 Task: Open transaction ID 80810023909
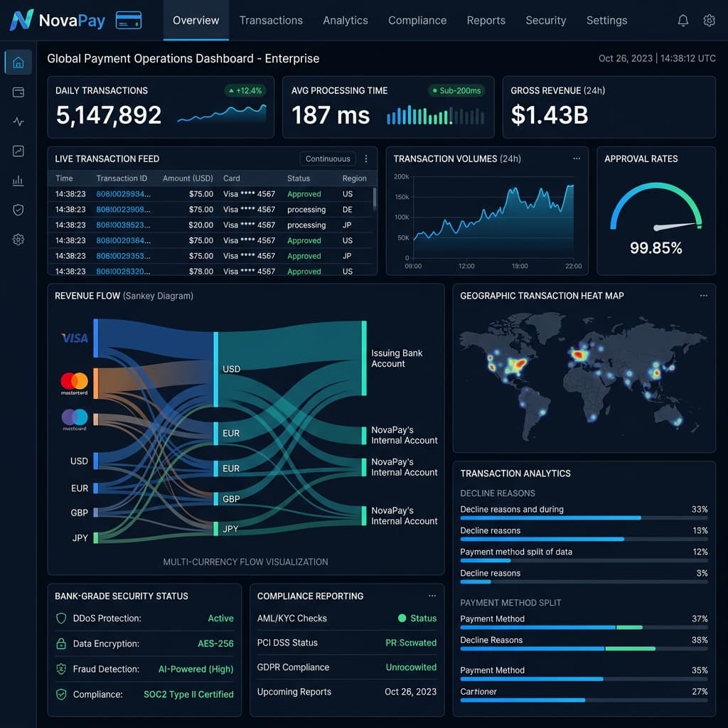click(123, 210)
